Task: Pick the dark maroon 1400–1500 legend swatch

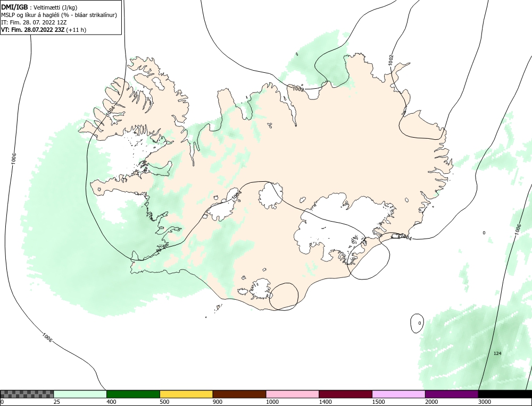Action: pos(345,394)
